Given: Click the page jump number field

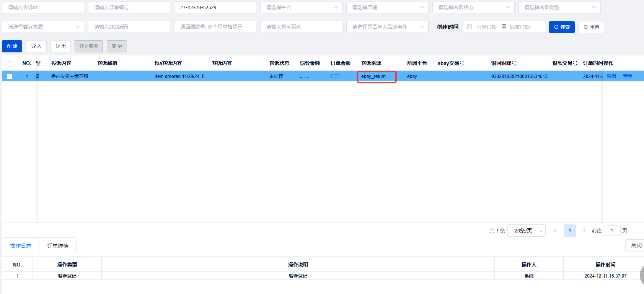Looking at the screenshot, I should (x=612, y=231).
